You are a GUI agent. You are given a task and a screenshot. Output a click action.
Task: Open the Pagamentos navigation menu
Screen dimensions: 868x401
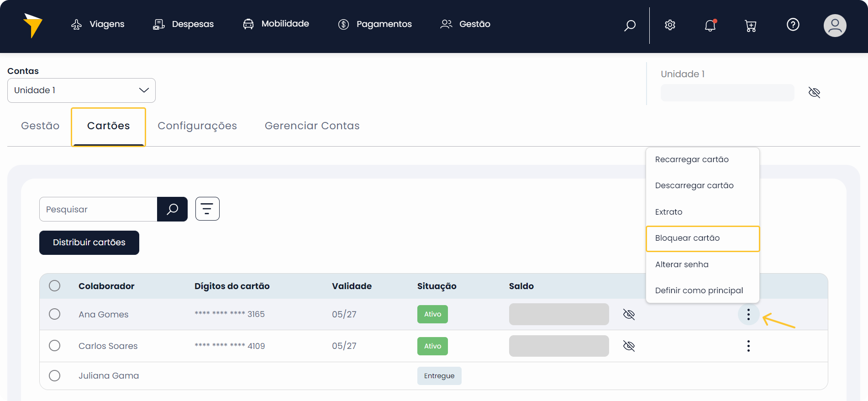(375, 24)
